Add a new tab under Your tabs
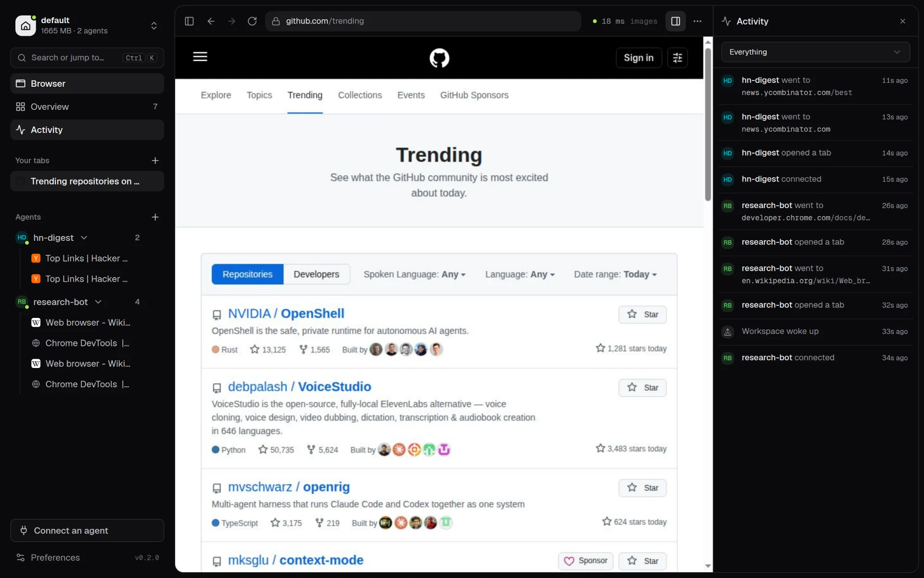This screenshot has height=578, width=924. (x=155, y=160)
